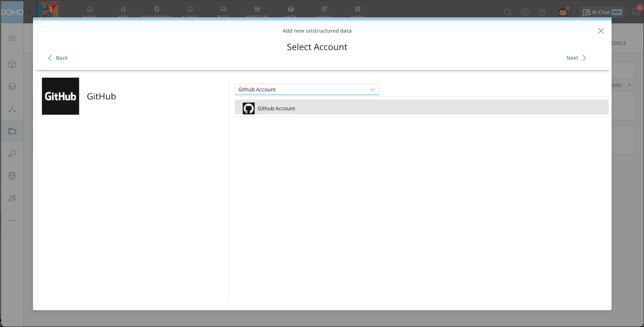Proceed with the Next button
This screenshot has width=644, height=327.
point(576,58)
